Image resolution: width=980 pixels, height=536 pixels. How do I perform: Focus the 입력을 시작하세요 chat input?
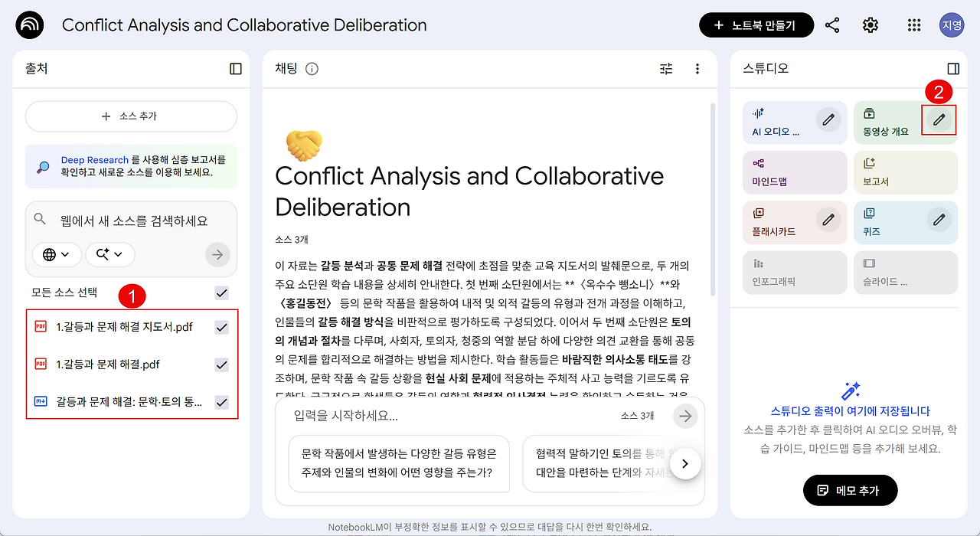click(x=452, y=416)
